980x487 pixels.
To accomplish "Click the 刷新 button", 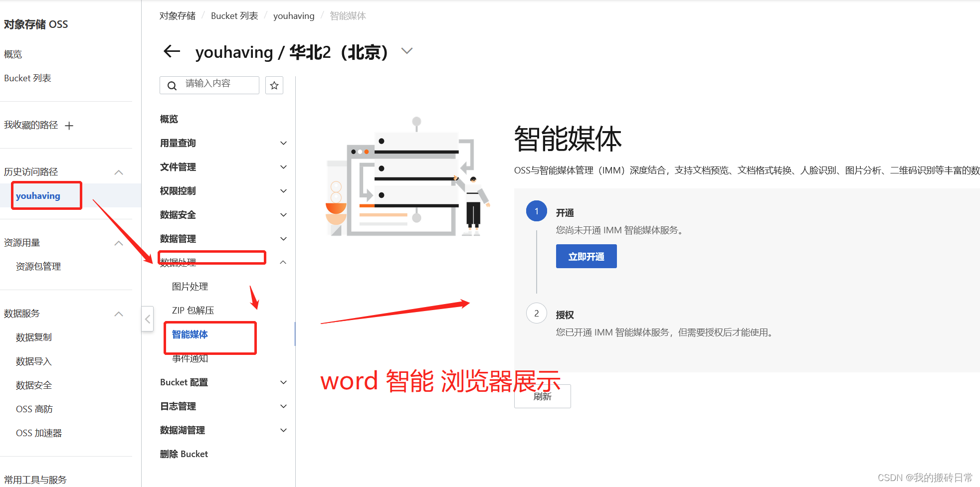I will 542,396.
